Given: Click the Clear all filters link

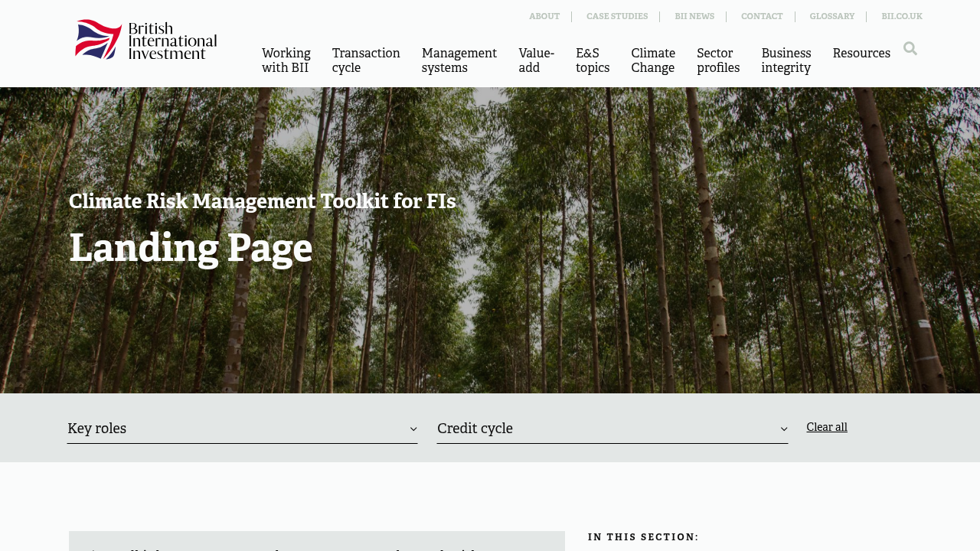Looking at the screenshot, I should click(x=827, y=427).
